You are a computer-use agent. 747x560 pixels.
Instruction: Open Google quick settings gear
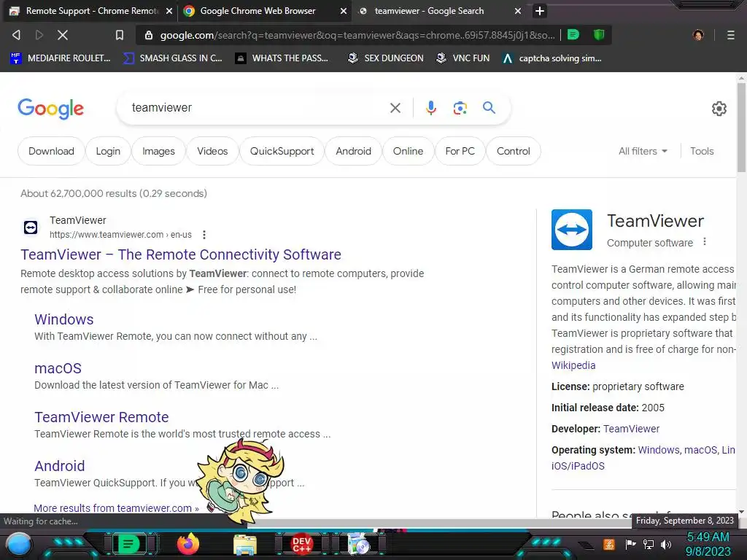click(x=719, y=109)
